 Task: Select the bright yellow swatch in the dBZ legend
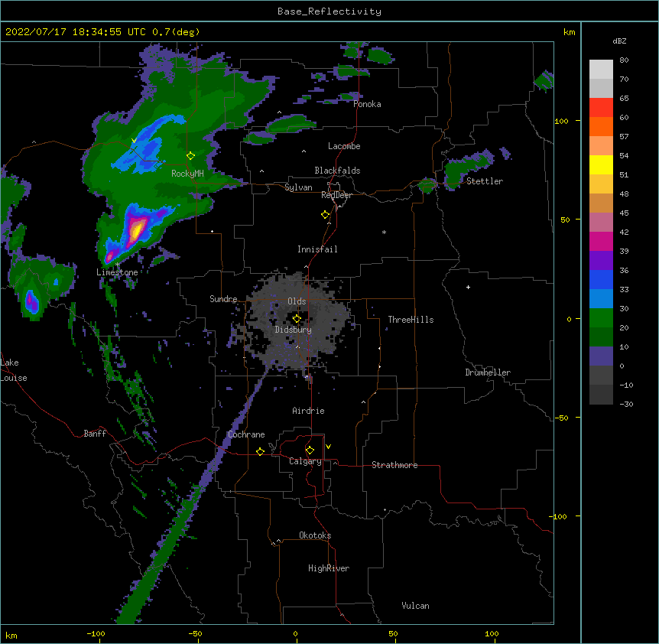click(x=601, y=164)
